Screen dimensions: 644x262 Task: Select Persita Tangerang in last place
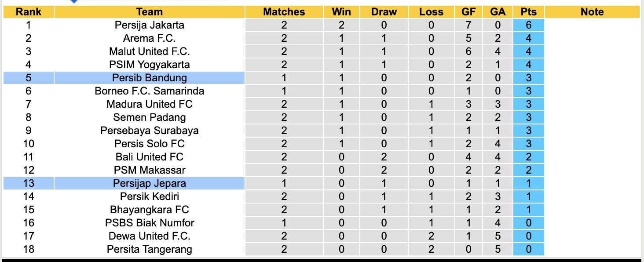pyautogui.click(x=150, y=249)
